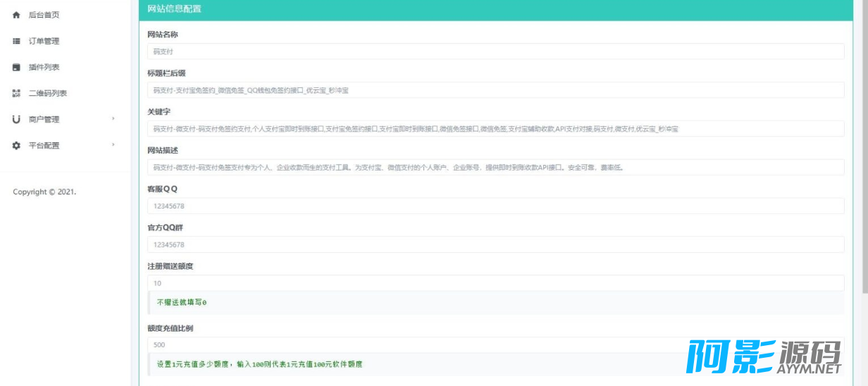Click the plugin icon beside 插件列表

(x=16, y=67)
